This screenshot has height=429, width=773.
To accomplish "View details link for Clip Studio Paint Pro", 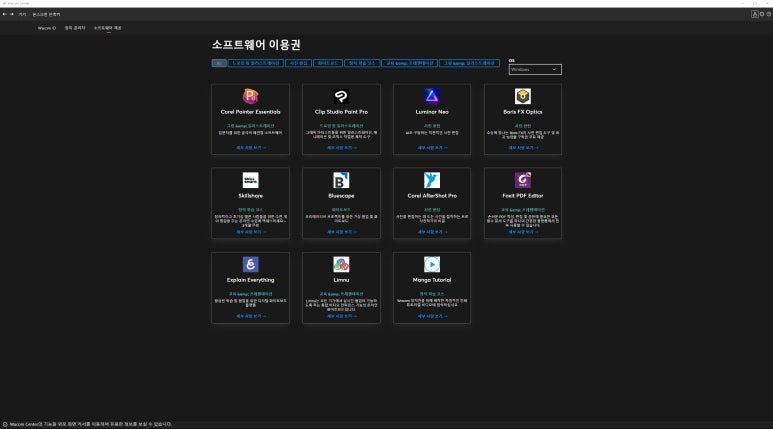I will pos(341,148).
